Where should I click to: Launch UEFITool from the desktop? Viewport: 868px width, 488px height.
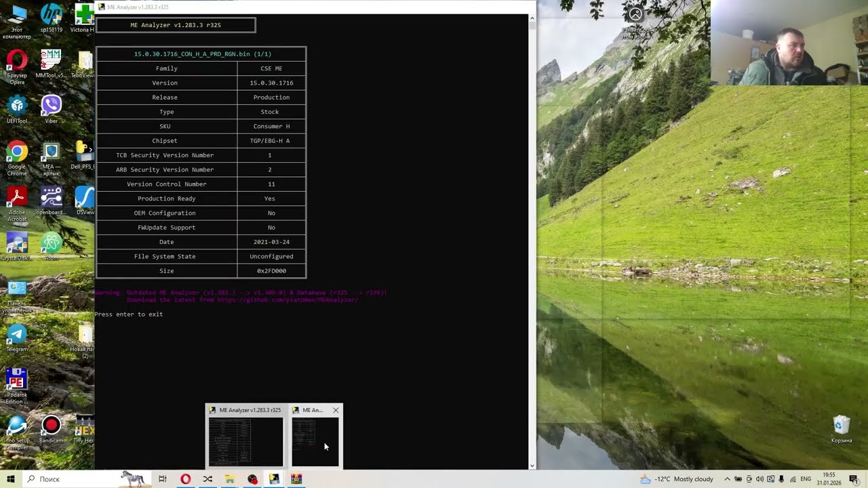pos(17,110)
